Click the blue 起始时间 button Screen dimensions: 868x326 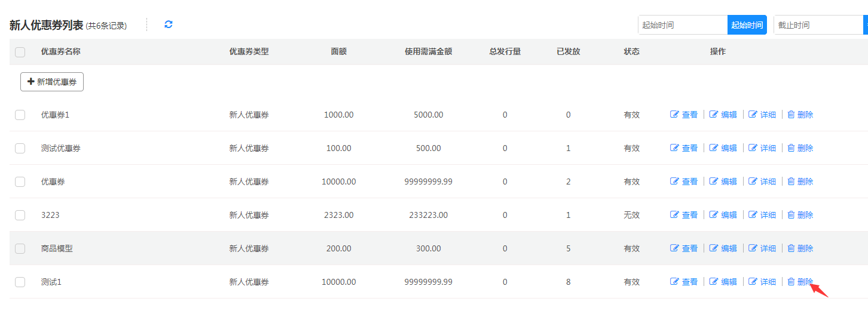click(x=747, y=25)
